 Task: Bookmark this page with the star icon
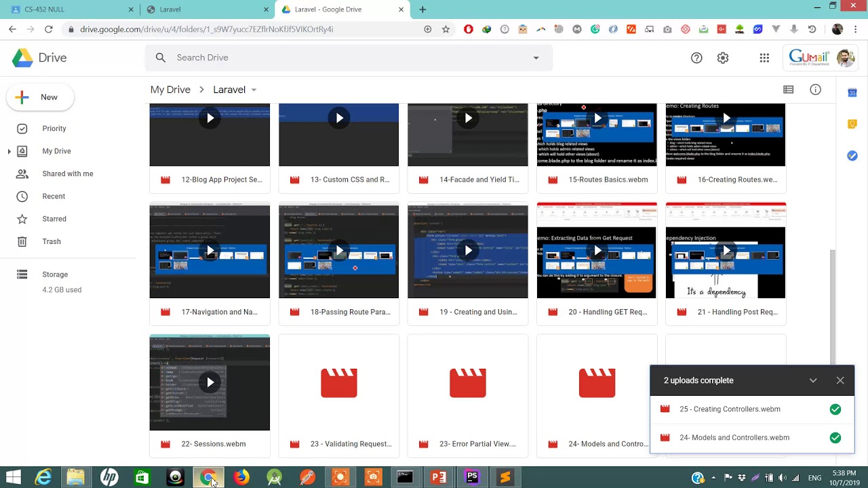pyautogui.click(x=446, y=29)
